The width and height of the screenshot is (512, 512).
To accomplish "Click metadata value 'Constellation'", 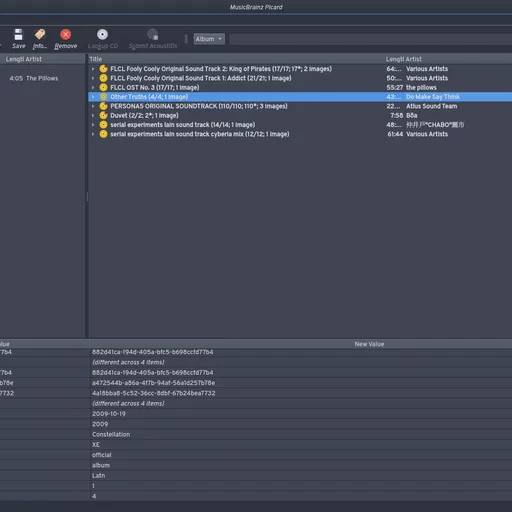I will 111,434.
